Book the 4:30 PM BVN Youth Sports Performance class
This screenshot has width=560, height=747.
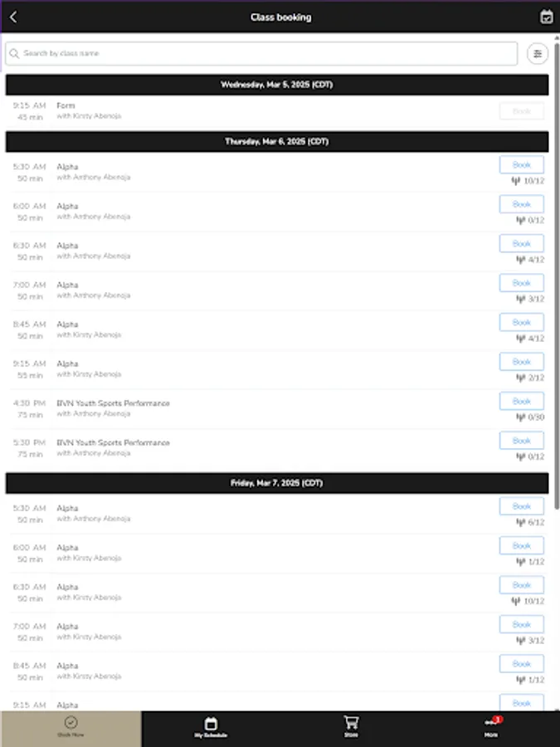(521, 401)
